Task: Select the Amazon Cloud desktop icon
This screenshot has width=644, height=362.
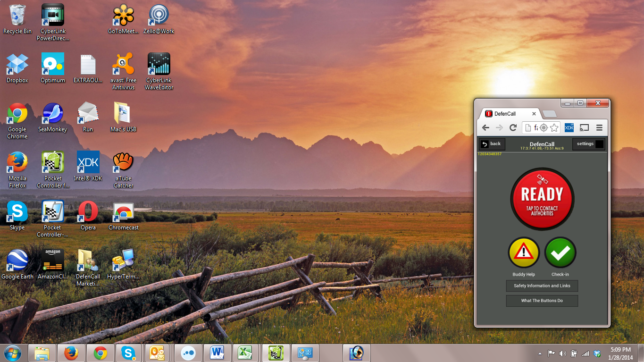Action: point(53,265)
